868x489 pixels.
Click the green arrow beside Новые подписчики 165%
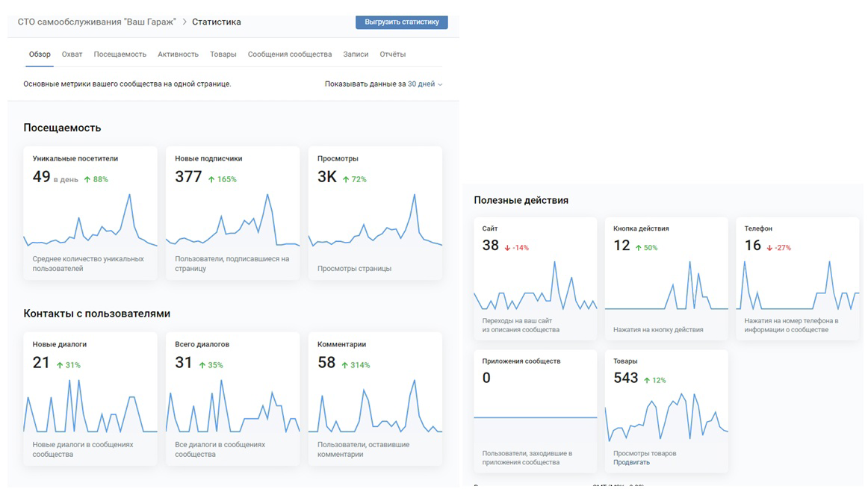click(211, 179)
